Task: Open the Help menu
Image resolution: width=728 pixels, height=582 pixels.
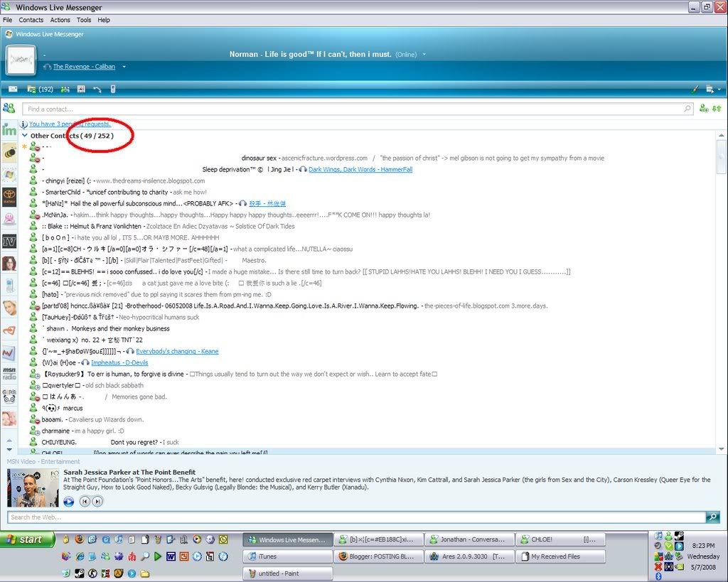Action: tap(104, 20)
